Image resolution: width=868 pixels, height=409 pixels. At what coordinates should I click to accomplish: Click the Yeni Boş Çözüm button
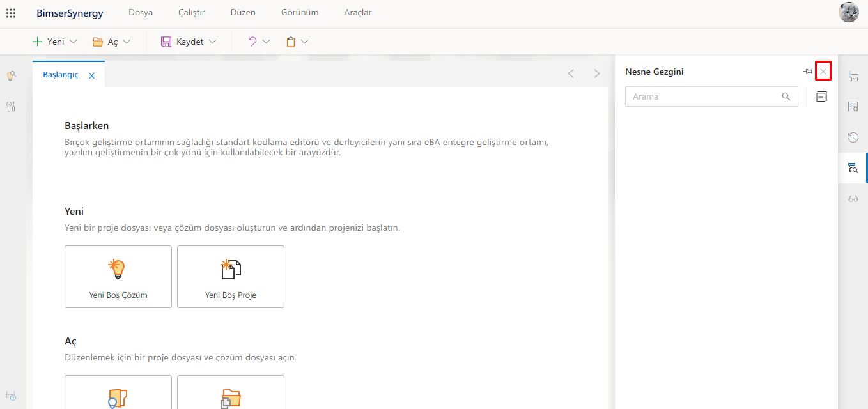pos(118,277)
